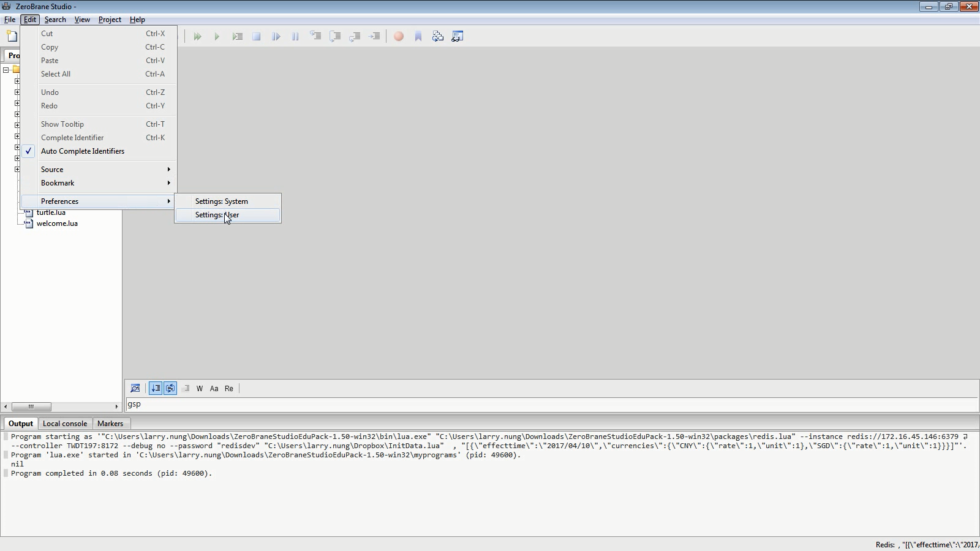
Task: Toggle search direction down arrow button
Action: pyautogui.click(x=156, y=388)
